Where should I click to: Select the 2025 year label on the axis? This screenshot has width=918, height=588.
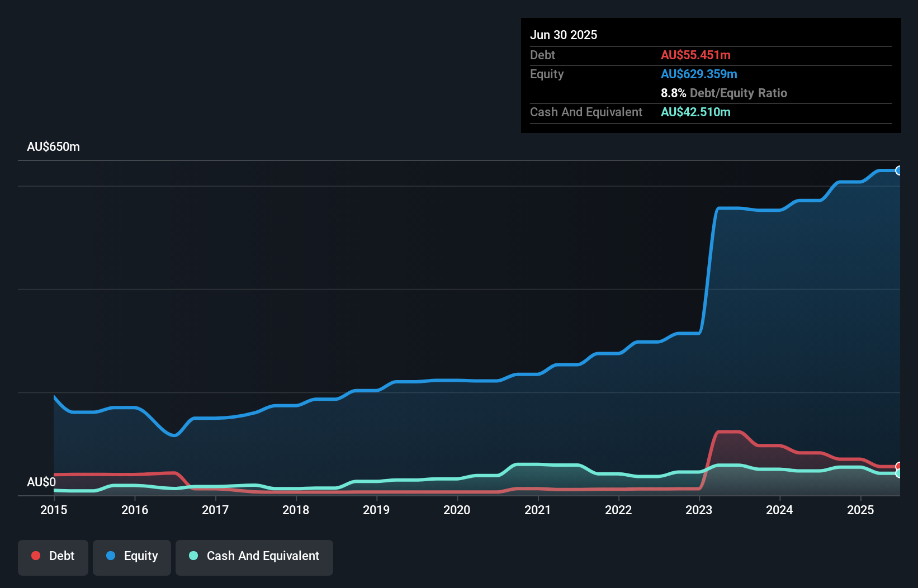(861, 510)
